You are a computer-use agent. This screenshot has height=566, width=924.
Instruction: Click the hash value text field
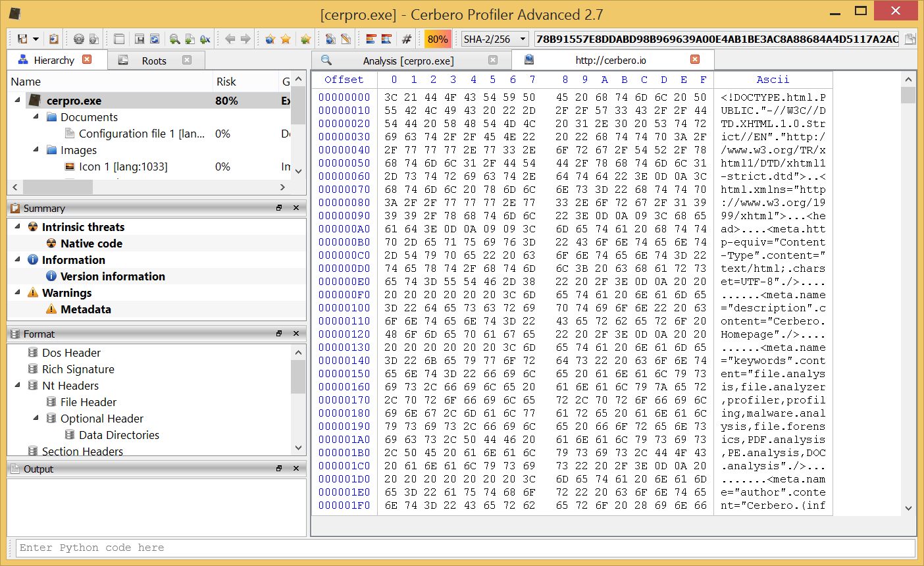[x=717, y=39]
